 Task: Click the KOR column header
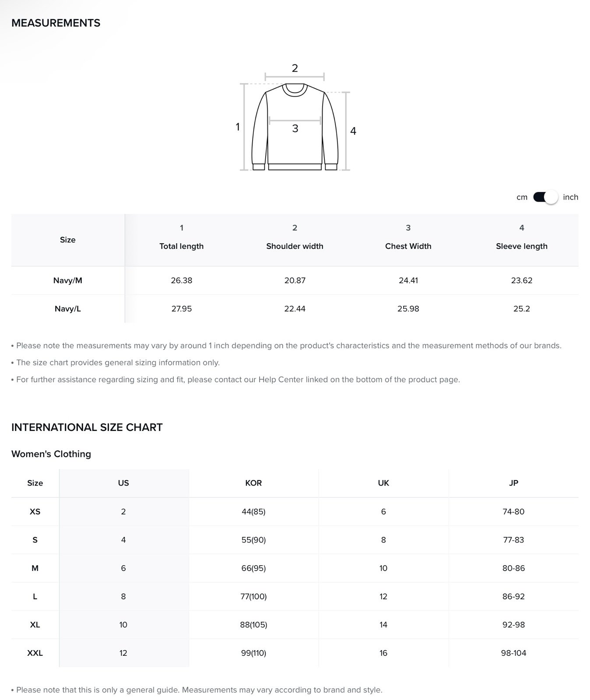pos(253,483)
